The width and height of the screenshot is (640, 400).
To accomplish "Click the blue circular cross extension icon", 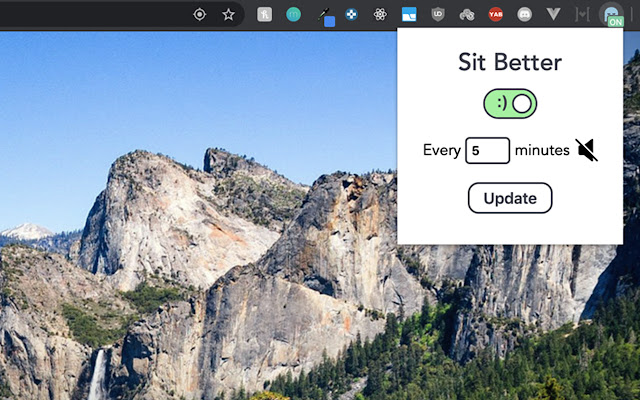I will click(352, 15).
